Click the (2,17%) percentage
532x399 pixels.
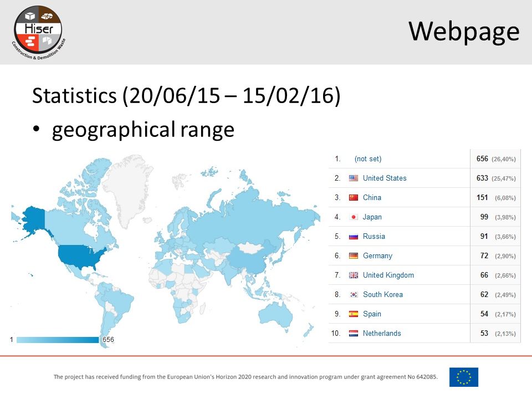click(x=505, y=314)
